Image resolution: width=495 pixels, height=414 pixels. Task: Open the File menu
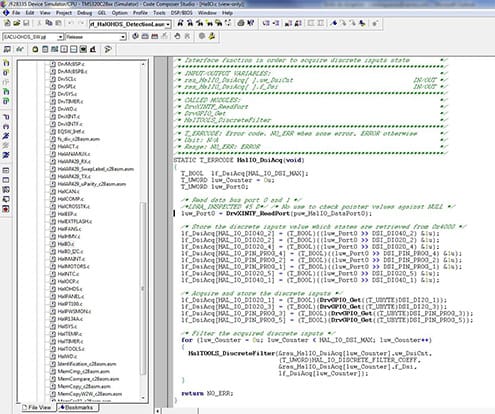[x=16, y=13]
